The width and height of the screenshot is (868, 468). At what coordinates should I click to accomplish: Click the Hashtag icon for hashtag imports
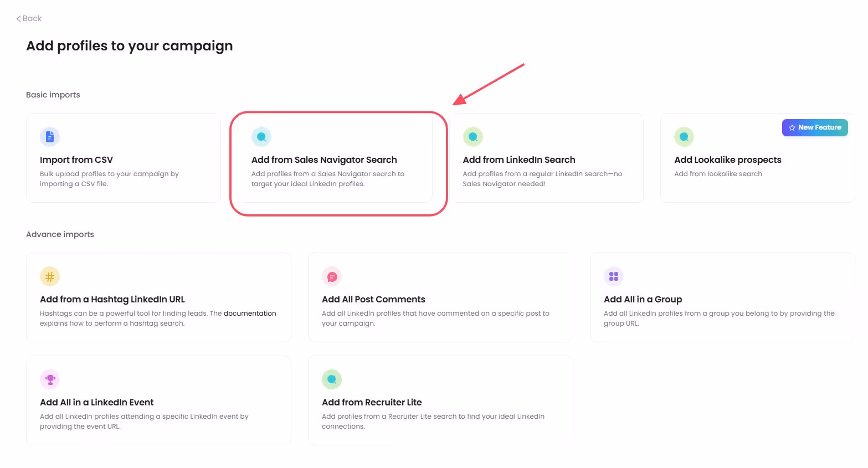pos(50,276)
